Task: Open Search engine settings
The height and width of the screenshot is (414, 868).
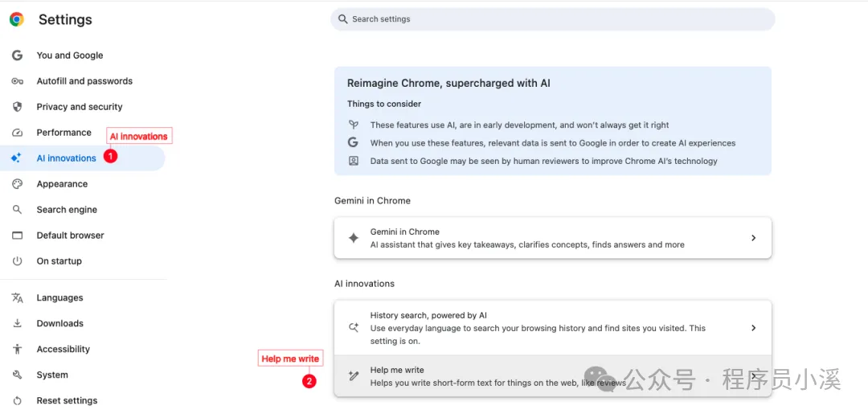Action: (x=67, y=210)
